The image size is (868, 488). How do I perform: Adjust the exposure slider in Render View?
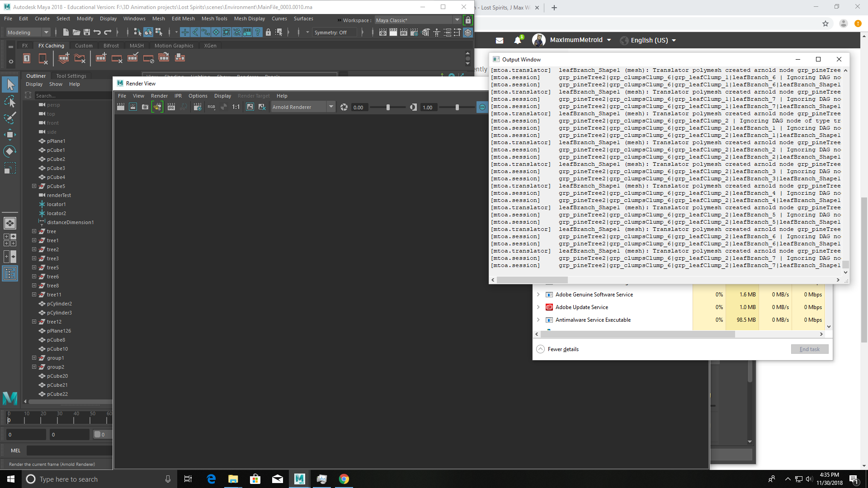388,108
